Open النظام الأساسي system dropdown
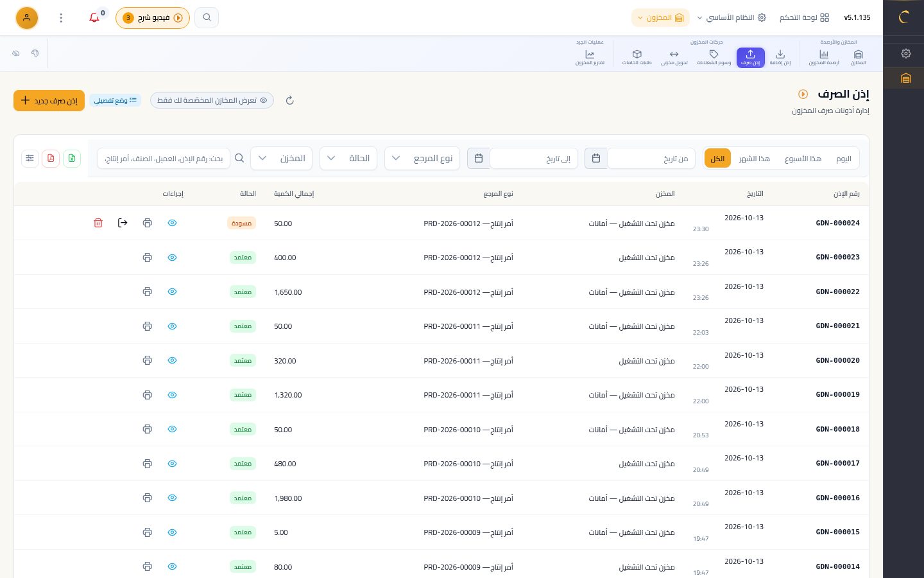Screen dimensions: 924x578 click(732, 17)
